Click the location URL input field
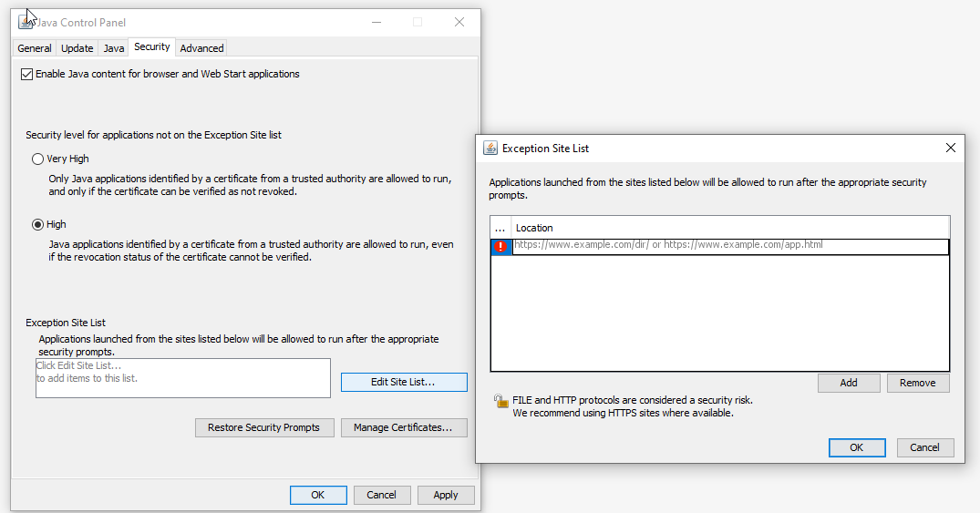 coord(730,247)
